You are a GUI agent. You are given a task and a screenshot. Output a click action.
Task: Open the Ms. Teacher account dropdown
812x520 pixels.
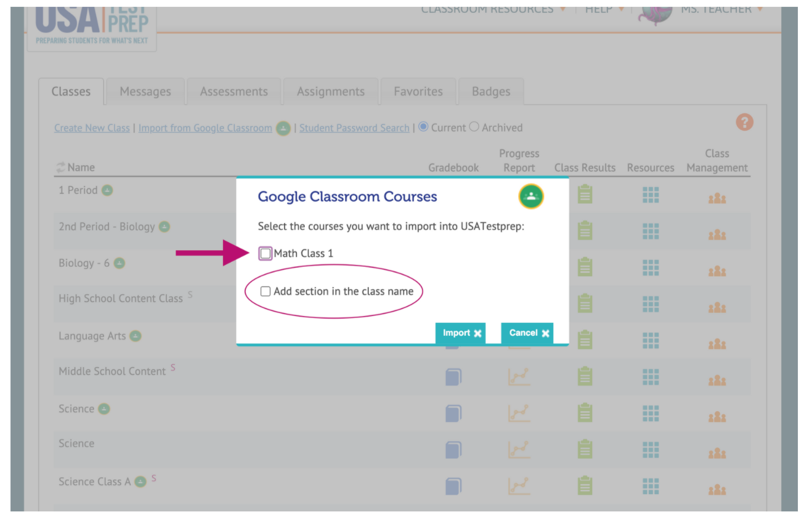[721, 9]
